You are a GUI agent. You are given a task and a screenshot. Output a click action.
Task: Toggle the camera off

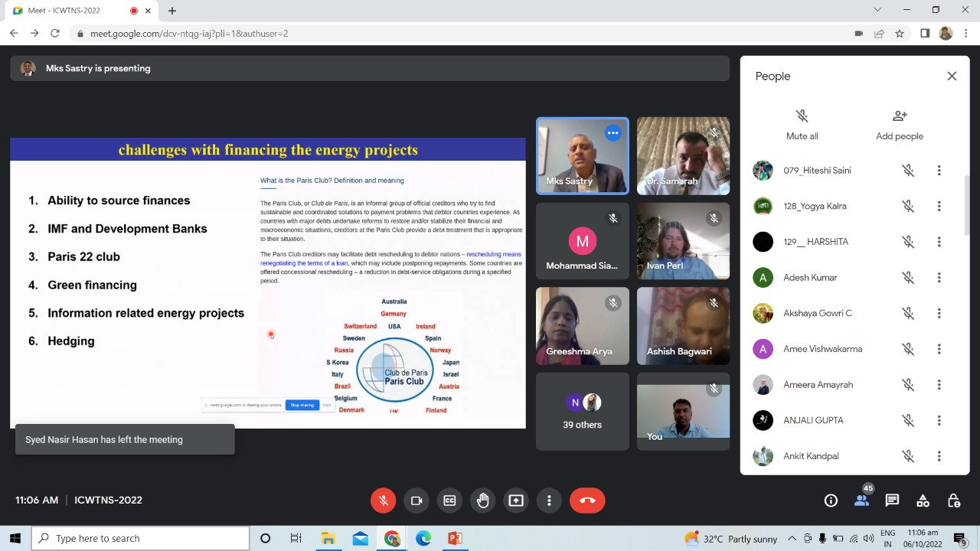click(416, 500)
